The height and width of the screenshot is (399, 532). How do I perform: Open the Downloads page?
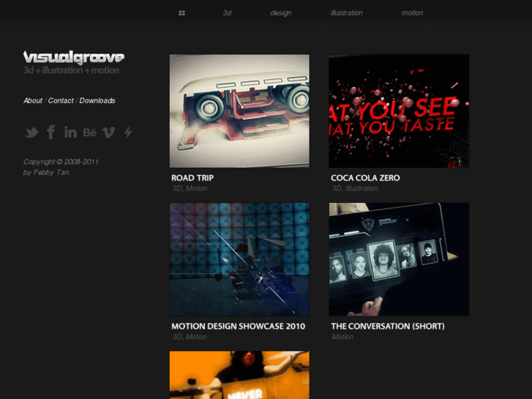[x=97, y=100]
